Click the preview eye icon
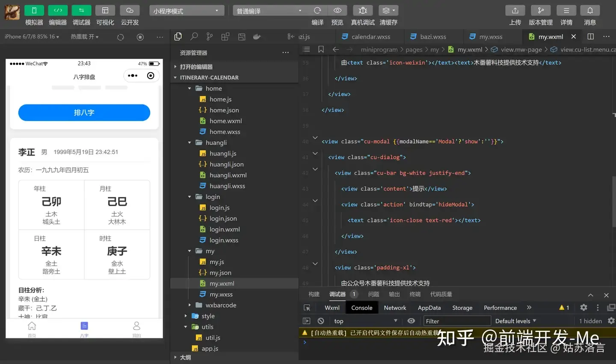Screen dimensions: 616x364 pyautogui.click(x=337, y=10)
